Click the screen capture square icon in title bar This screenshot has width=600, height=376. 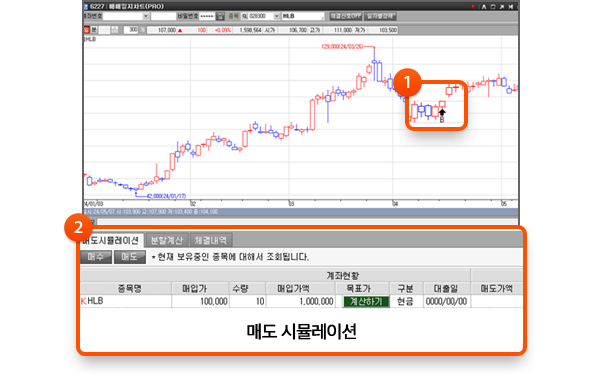tap(493, 7)
